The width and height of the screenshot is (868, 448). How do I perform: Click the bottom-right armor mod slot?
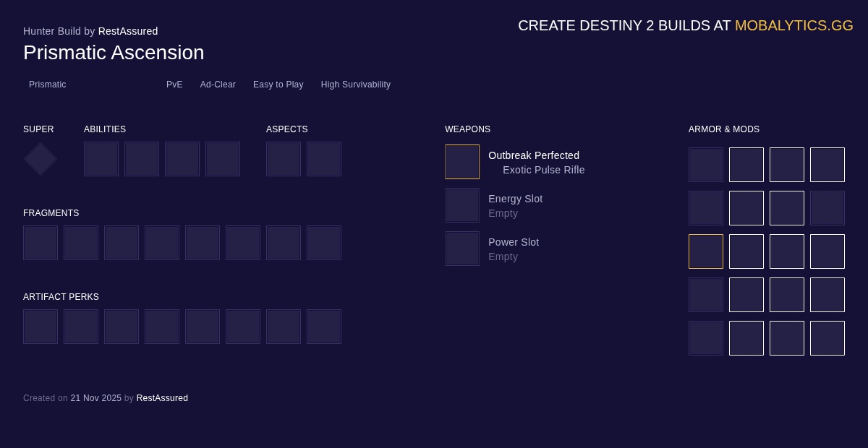click(827, 338)
